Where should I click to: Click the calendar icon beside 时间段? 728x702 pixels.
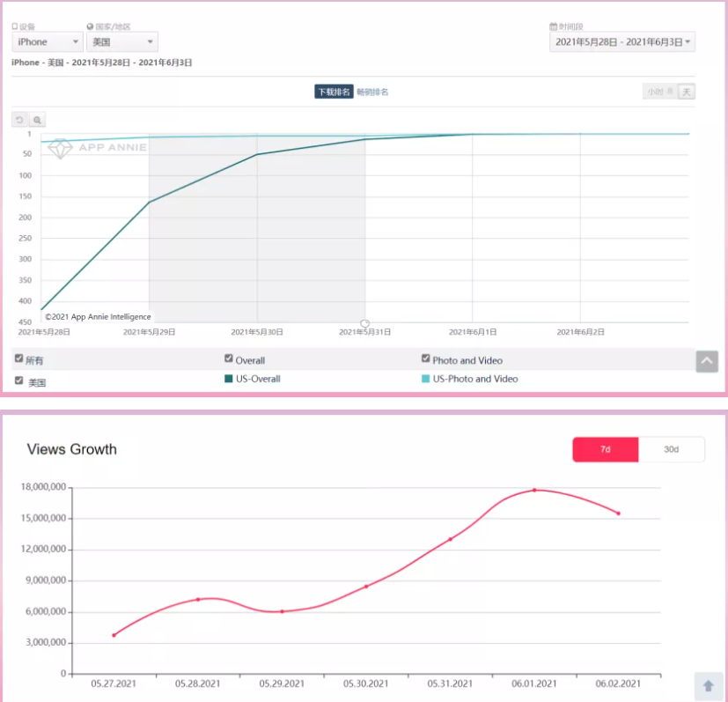(x=553, y=27)
